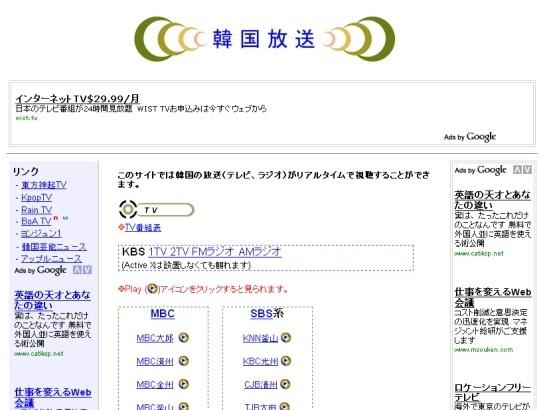Open CJB清州 text link

coord(261,385)
